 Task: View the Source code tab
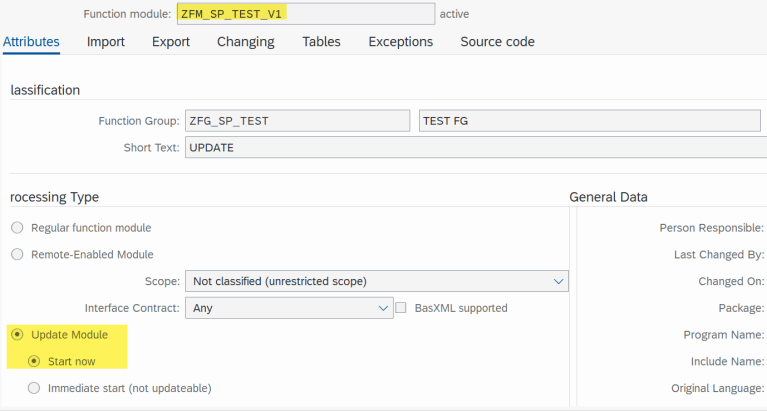pyautogui.click(x=497, y=42)
